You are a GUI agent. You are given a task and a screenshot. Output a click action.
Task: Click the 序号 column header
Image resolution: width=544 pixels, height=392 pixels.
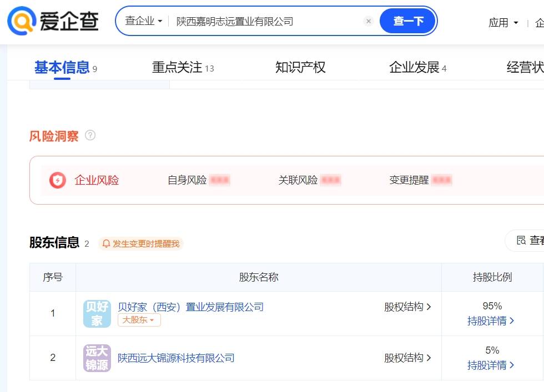pos(53,277)
